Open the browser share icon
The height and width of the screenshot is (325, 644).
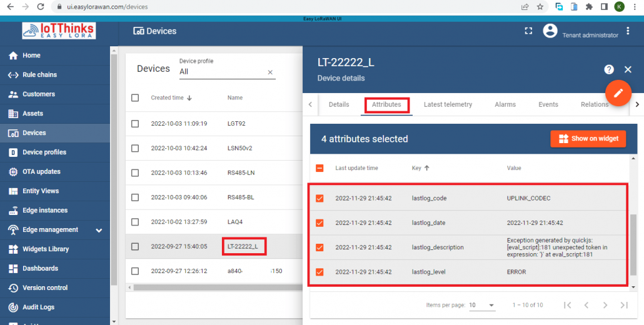(x=525, y=7)
